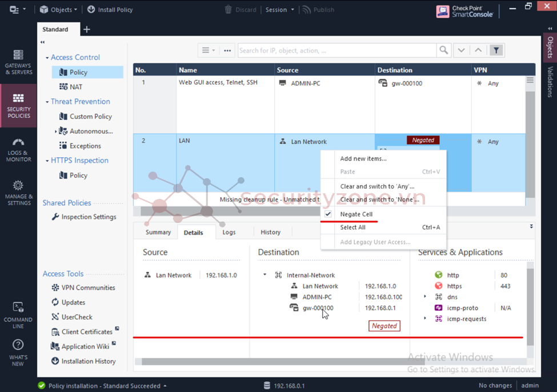This screenshot has height=392, width=557.
Task: Open the rule actions list dropdown
Action: (209, 50)
